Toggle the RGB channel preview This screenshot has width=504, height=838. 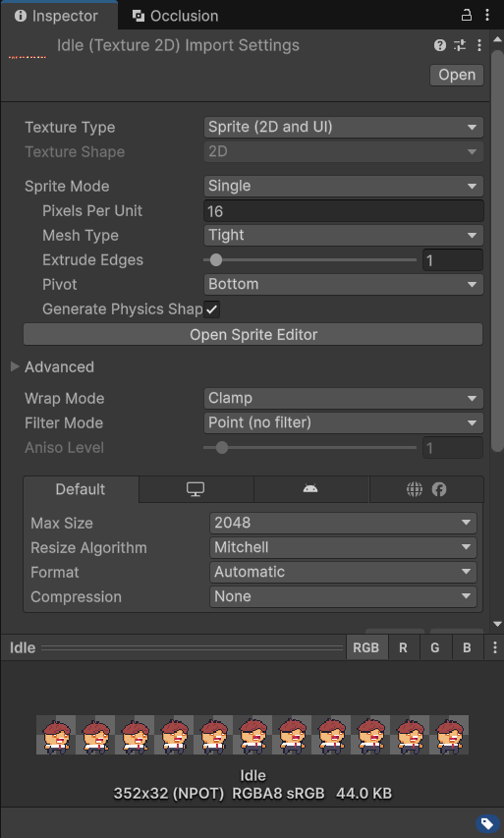click(366, 647)
